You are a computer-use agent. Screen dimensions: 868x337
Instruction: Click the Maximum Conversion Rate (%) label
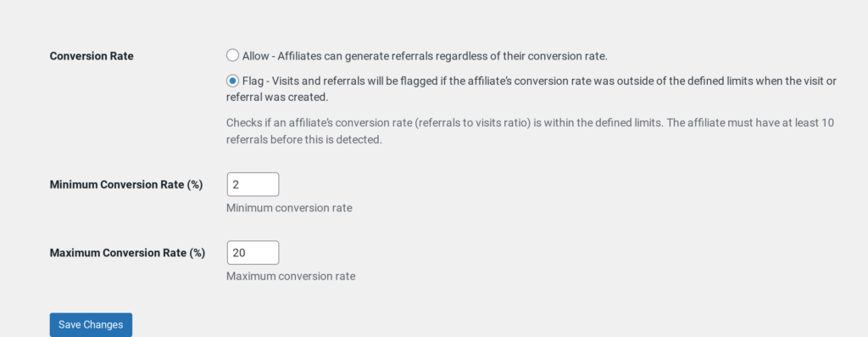pyautogui.click(x=127, y=253)
